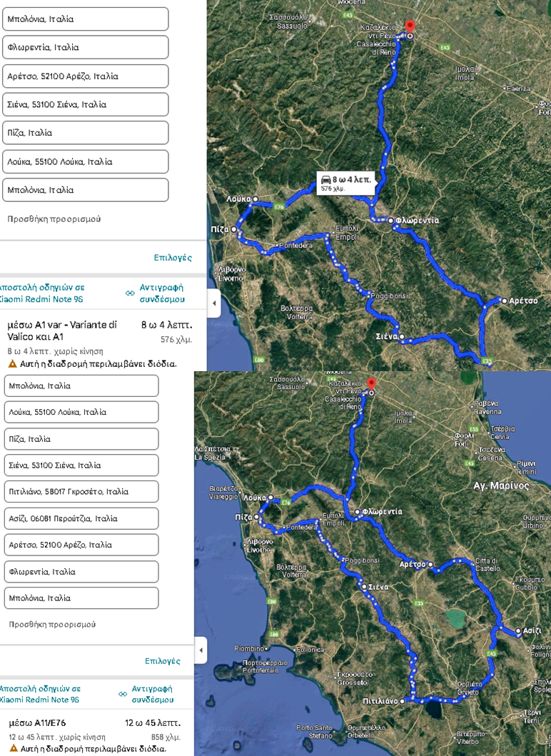Select the Ασίζι waypoint marker on the map
This screenshot has height=756, width=551.
[517, 631]
